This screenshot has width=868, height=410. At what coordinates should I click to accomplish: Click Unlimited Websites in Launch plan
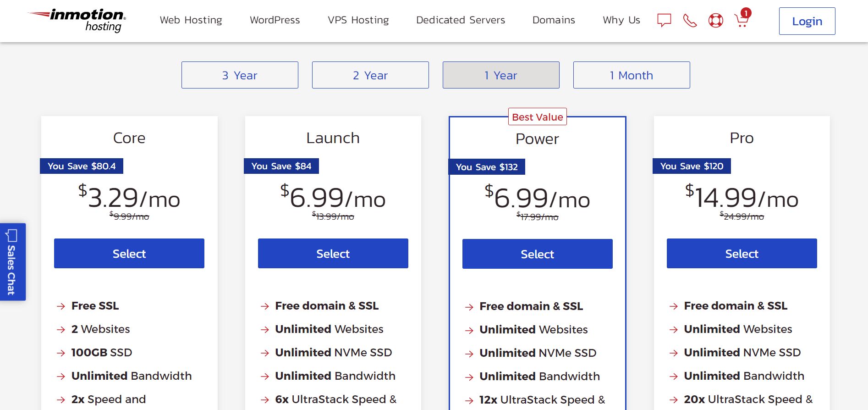click(330, 329)
